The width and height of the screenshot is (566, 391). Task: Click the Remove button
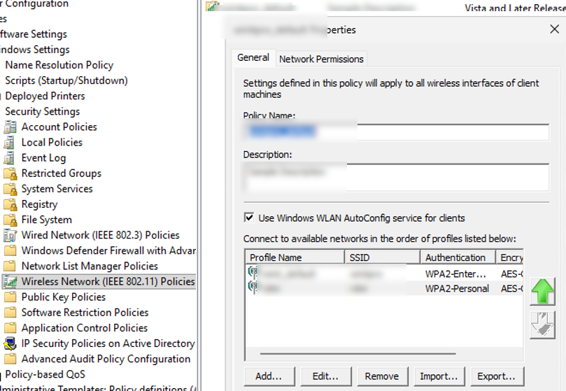(x=382, y=376)
